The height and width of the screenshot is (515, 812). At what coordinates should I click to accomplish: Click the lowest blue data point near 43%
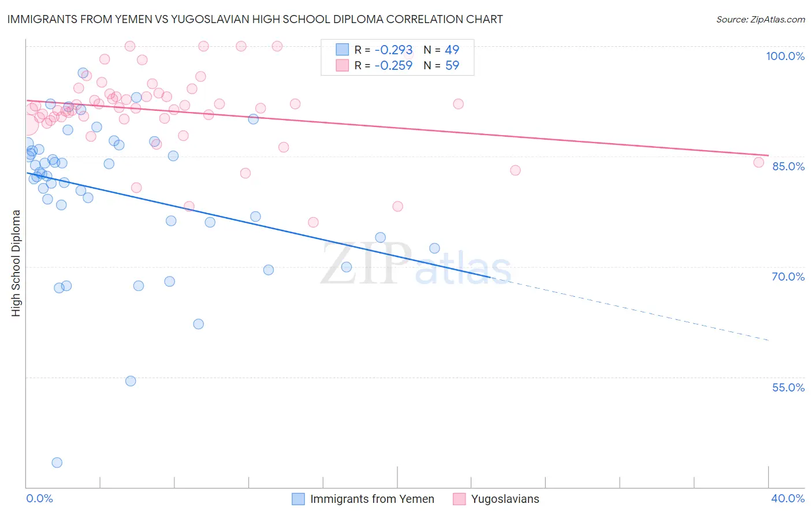click(57, 462)
